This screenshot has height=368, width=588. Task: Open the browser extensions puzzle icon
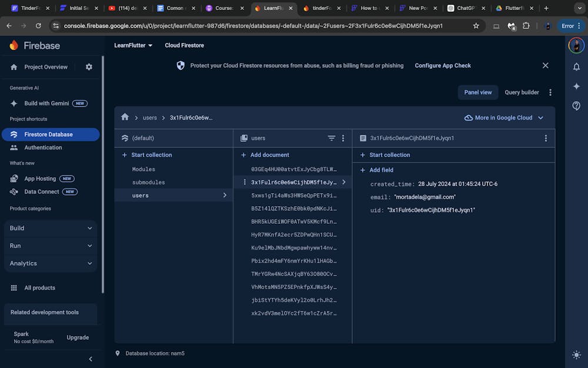(x=526, y=25)
